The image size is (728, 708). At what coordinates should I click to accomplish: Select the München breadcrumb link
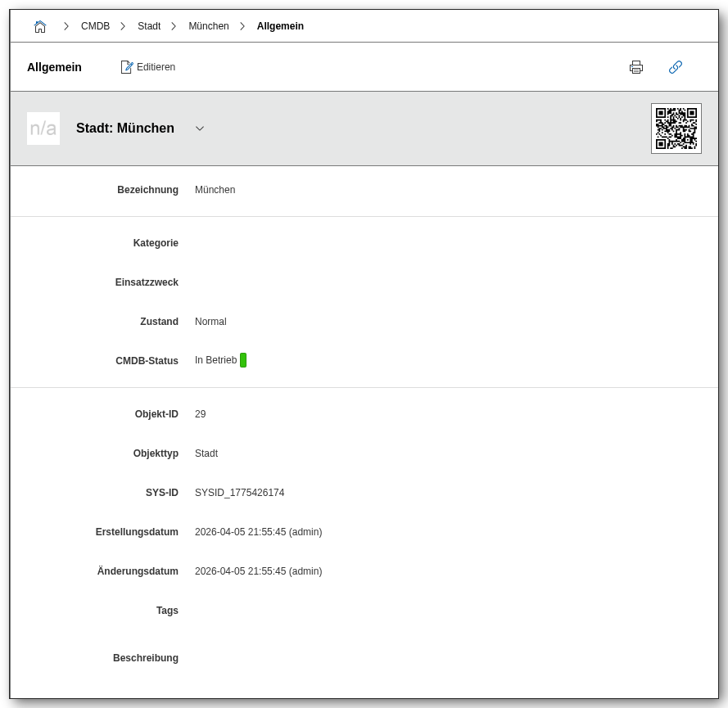click(209, 26)
